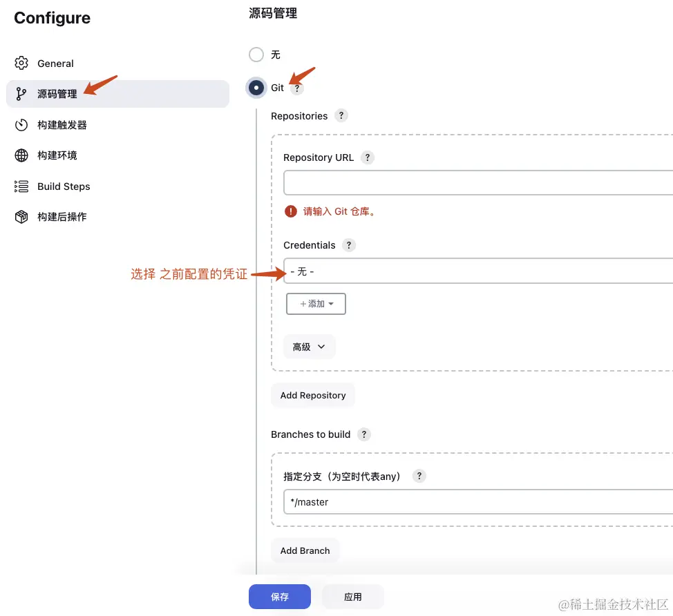Open help for the Git option
This screenshot has height=616, width=673.
click(296, 88)
